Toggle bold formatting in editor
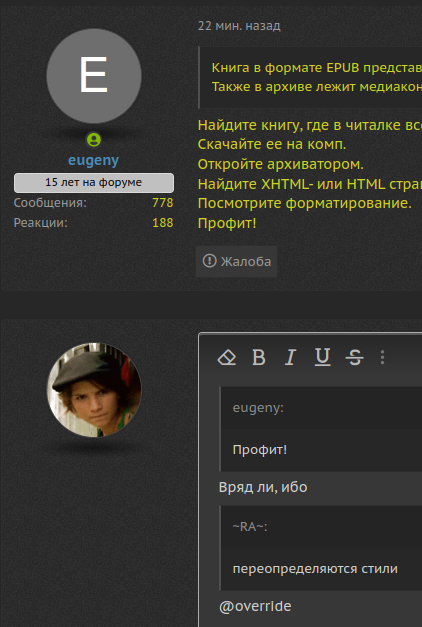 point(259,357)
